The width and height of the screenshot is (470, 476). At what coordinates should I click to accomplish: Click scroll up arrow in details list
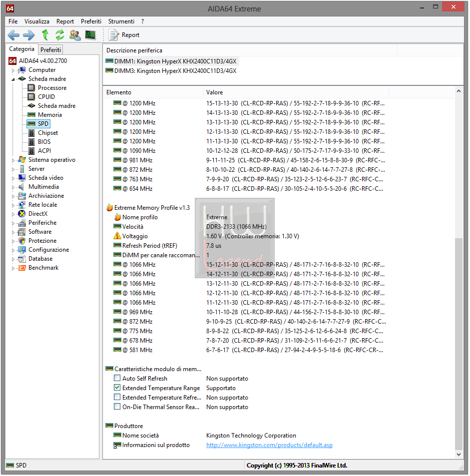(459, 91)
